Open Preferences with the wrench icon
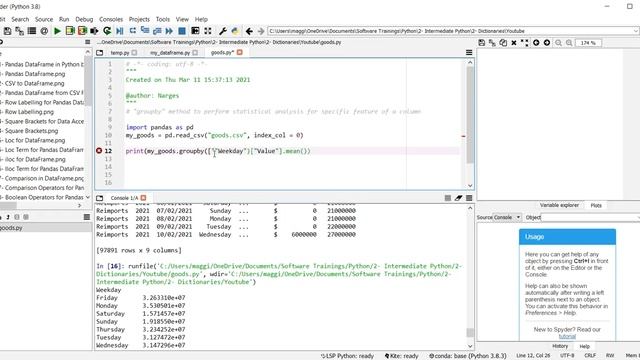The image size is (640, 360). click(222, 31)
